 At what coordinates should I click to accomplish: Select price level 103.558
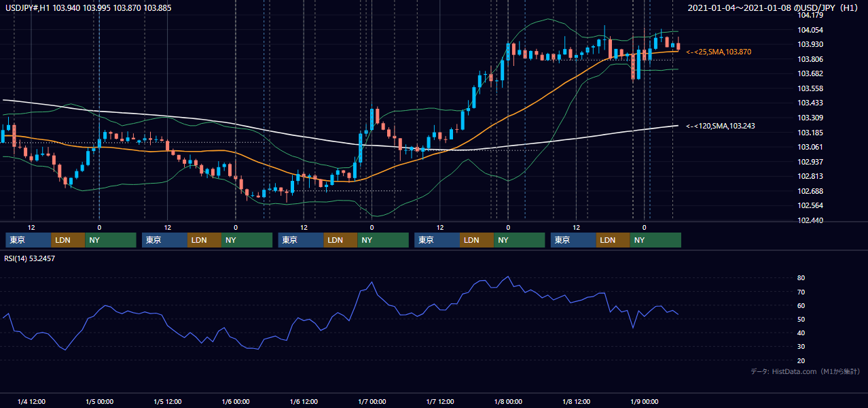click(x=810, y=88)
